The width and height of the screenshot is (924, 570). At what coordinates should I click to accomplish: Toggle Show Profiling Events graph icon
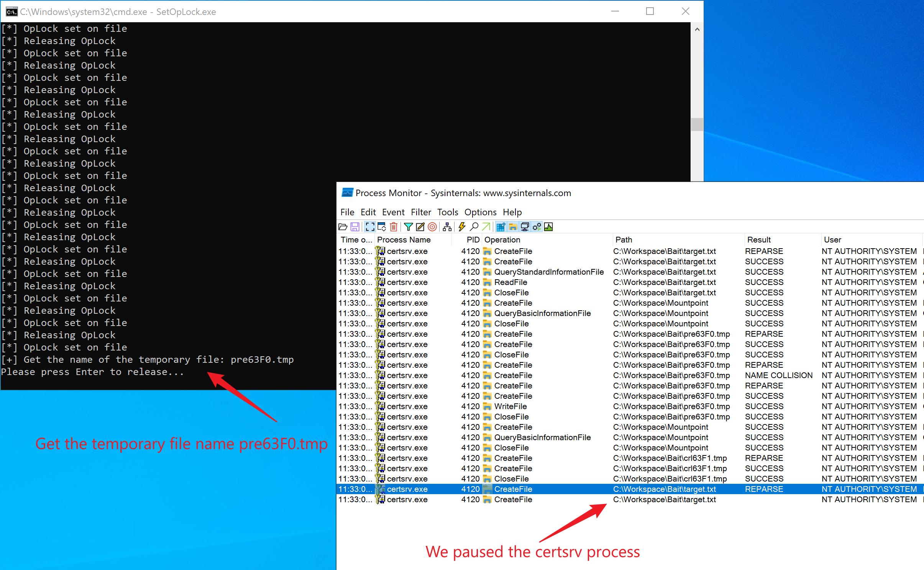548,227
